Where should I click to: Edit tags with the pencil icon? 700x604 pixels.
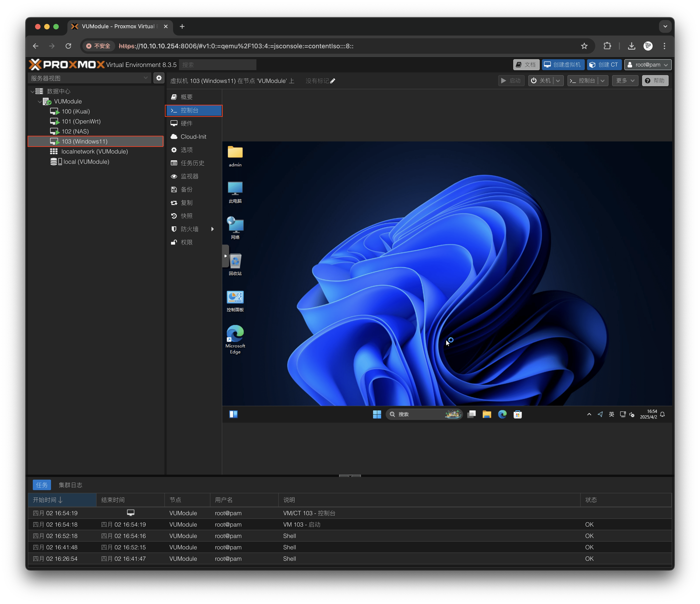(333, 81)
